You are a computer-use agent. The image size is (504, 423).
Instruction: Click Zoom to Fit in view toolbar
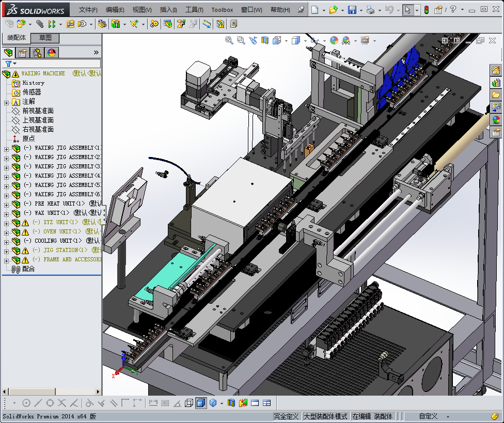[229, 40]
